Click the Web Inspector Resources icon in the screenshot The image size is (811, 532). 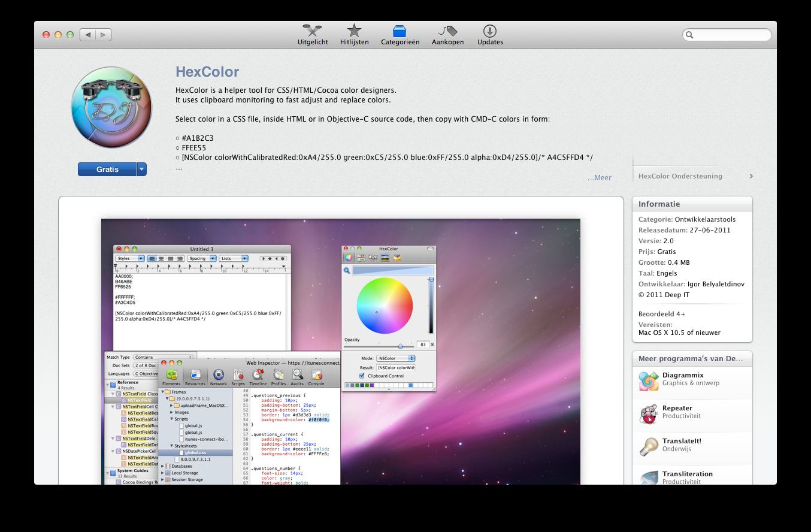195,377
